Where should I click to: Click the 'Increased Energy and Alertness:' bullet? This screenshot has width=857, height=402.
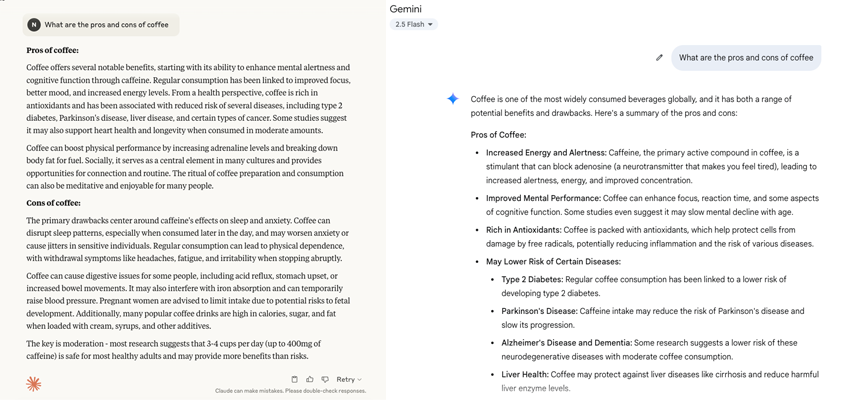coord(546,152)
